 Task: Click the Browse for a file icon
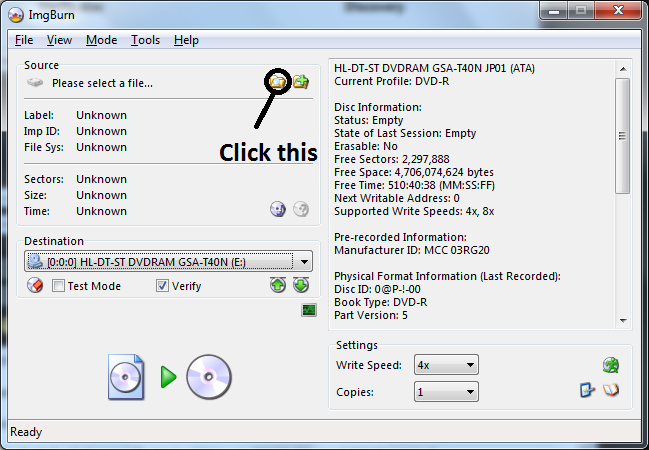point(277,82)
